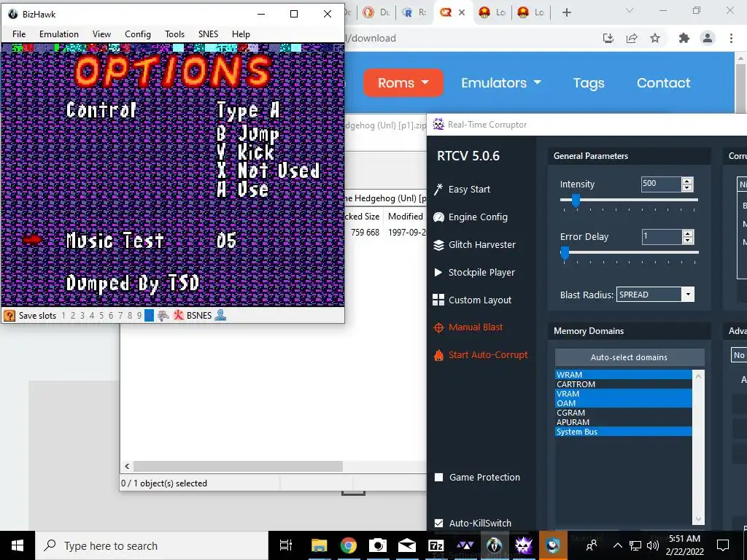Select the APURAM memory domain
The height and width of the screenshot is (560, 747).
point(623,422)
